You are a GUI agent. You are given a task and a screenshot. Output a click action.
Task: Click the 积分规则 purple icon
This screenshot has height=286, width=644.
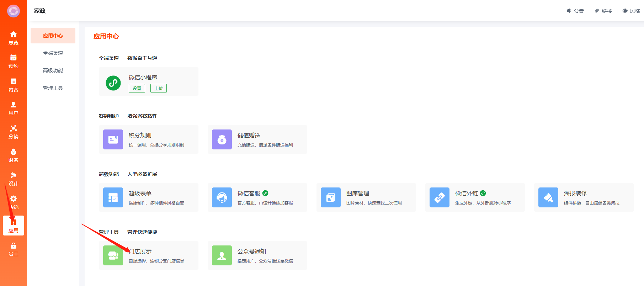(x=113, y=139)
